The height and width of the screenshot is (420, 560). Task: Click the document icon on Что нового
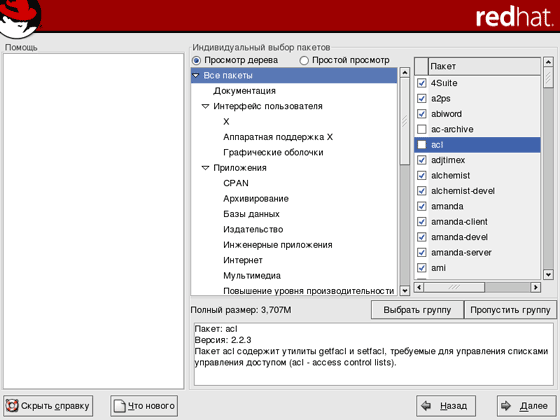(119, 406)
